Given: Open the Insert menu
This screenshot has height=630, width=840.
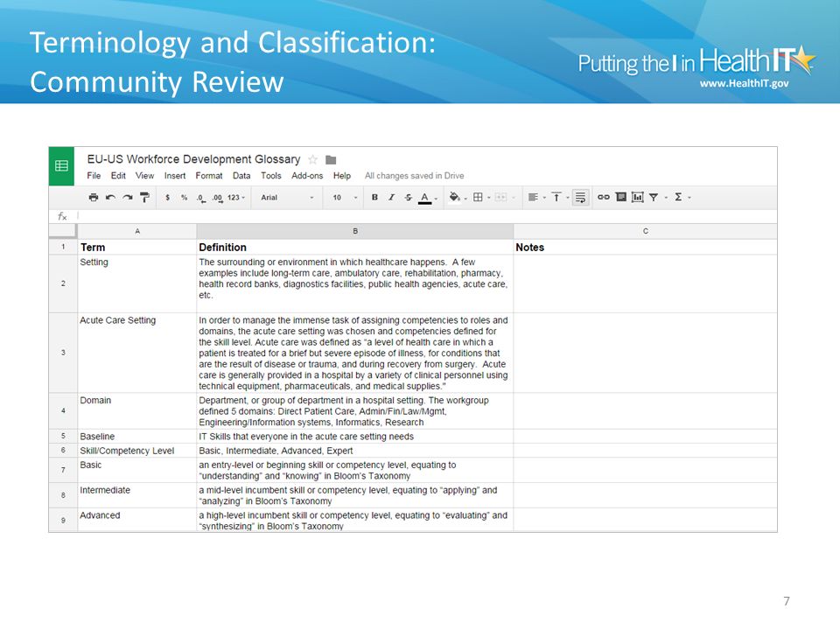Looking at the screenshot, I should pos(175,176).
